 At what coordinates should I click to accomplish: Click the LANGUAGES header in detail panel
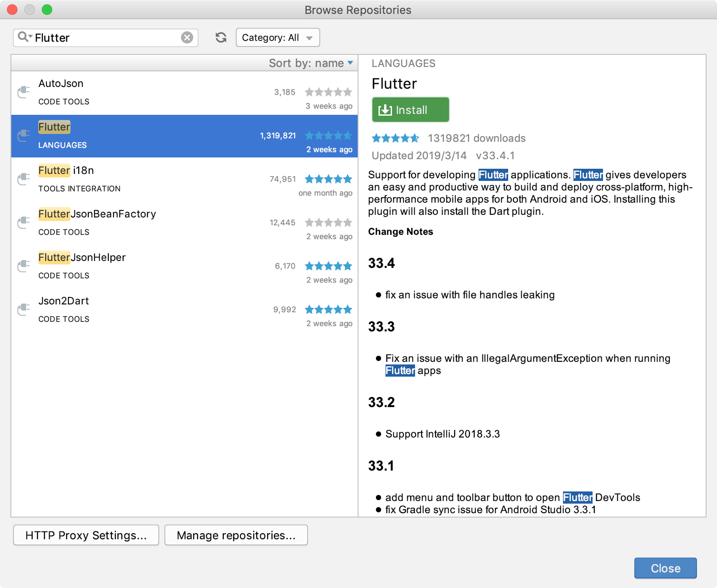tap(403, 63)
